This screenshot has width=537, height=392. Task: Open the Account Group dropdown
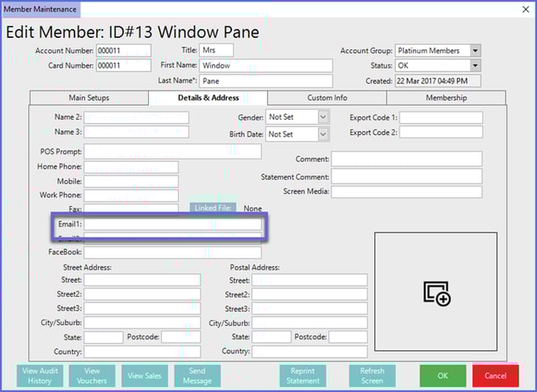click(475, 51)
